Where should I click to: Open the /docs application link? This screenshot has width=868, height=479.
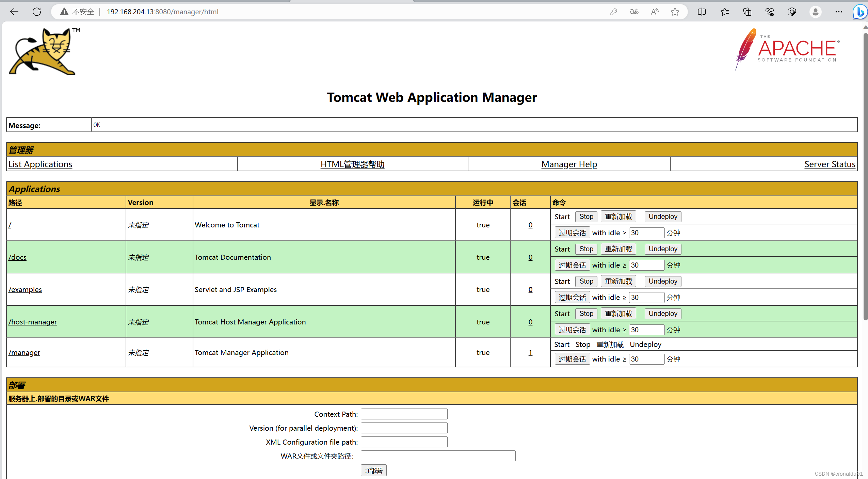(17, 257)
